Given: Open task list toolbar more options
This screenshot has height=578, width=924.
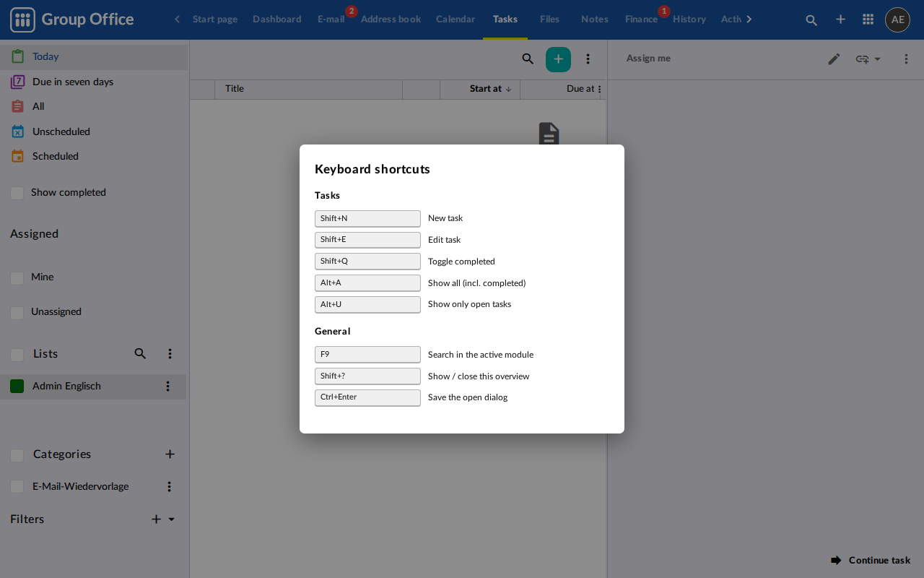Looking at the screenshot, I should (588, 59).
